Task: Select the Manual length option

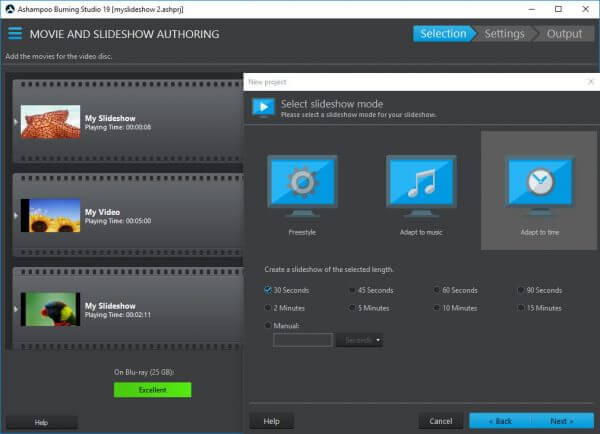Action: (x=267, y=325)
